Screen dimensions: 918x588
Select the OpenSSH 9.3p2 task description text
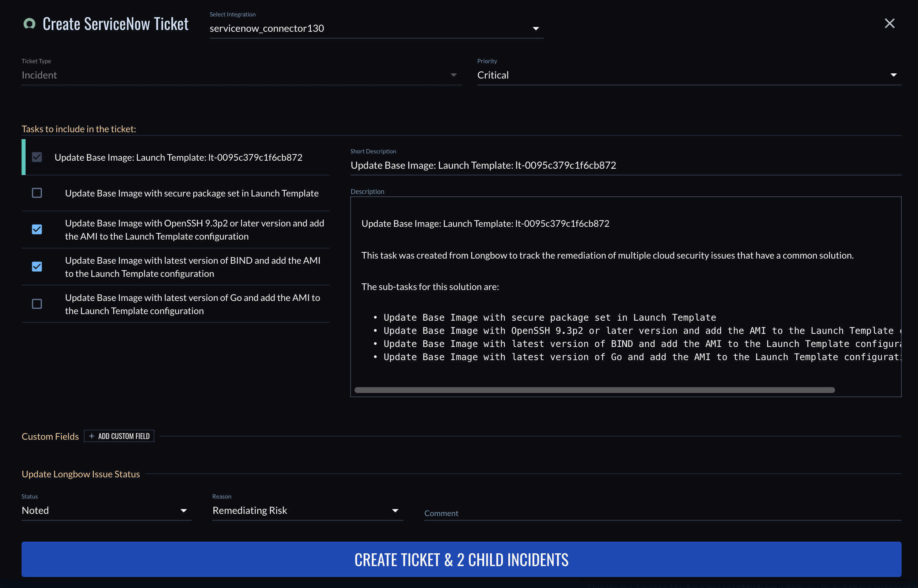tap(194, 229)
